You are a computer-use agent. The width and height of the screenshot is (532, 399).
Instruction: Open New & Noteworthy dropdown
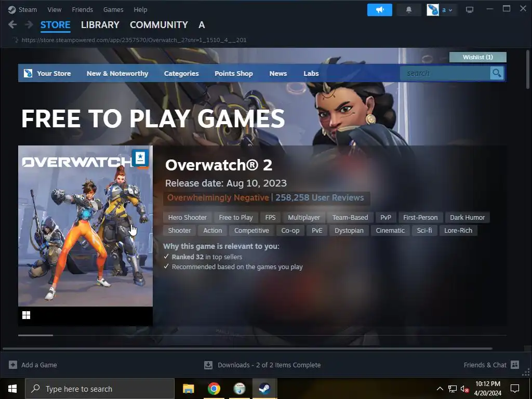[x=117, y=73]
